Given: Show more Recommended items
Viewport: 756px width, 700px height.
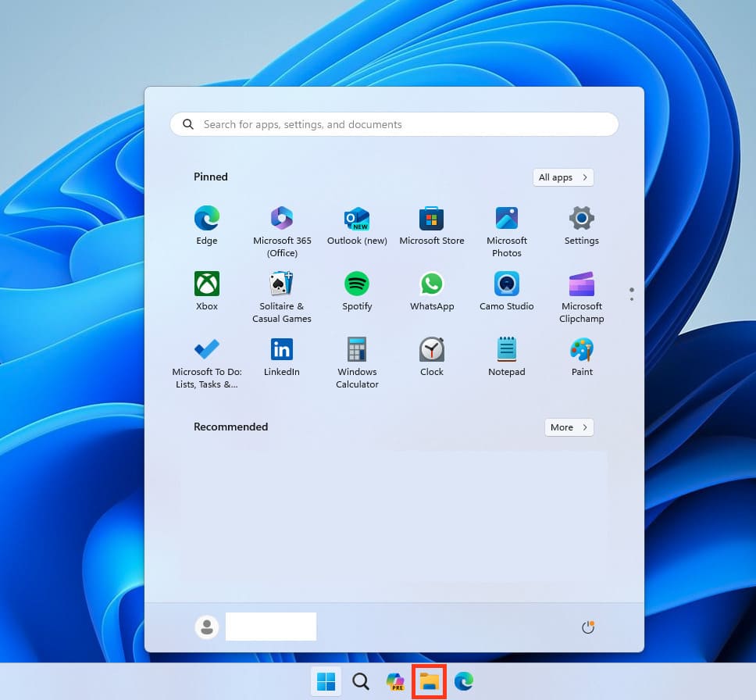Looking at the screenshot, I should (x=569, y=427).
